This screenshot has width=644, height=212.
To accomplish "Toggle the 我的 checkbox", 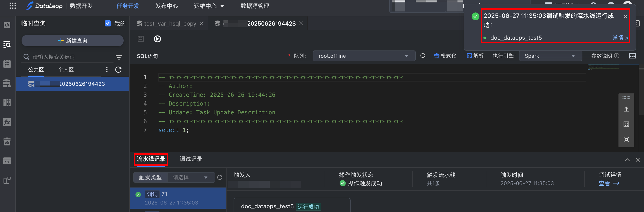I will click(x=108, y=23).
